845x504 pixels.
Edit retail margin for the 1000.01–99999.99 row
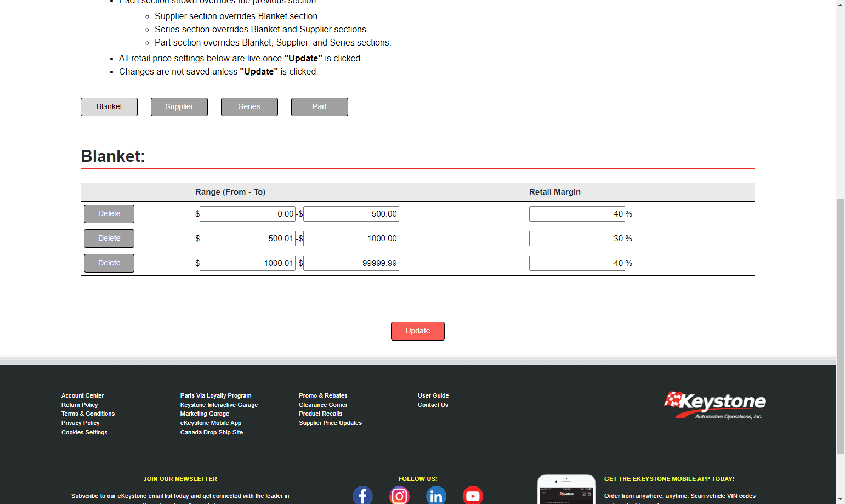[x=577, y=263]
